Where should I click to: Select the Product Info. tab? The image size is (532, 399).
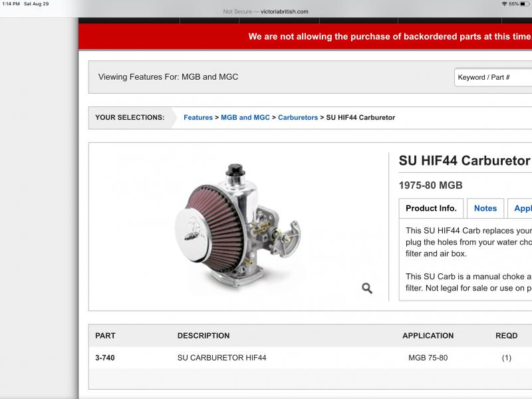coord(431,208)
